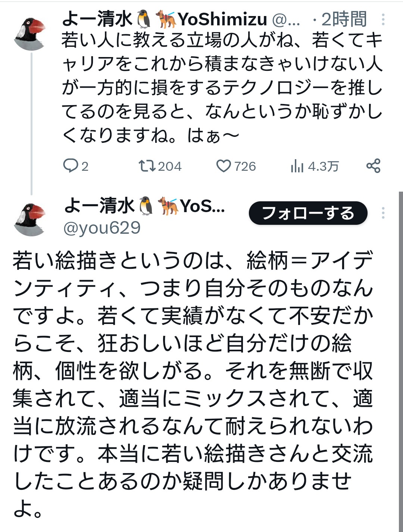
Task: Tap the 4.3万 views count
Action: coord(324,166)
